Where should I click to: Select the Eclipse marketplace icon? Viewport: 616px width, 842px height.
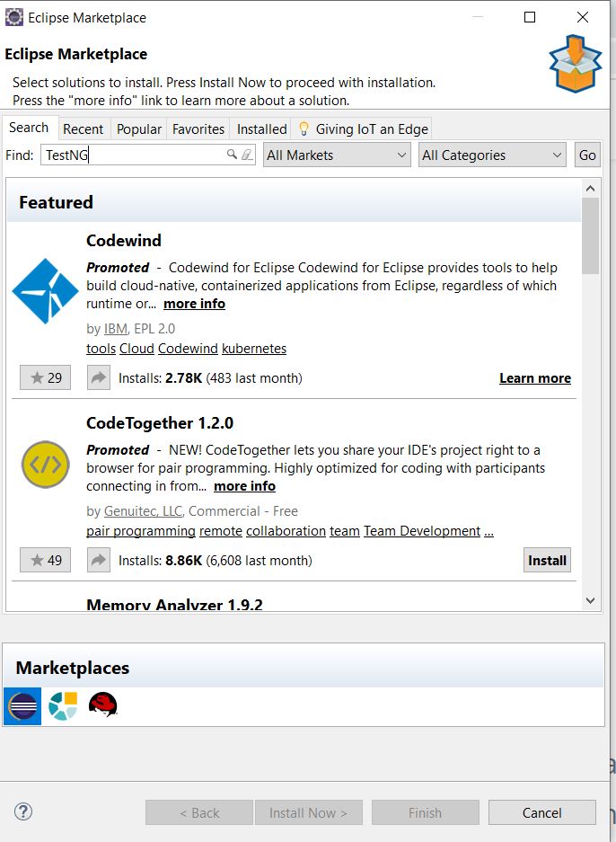click(22, 706)
